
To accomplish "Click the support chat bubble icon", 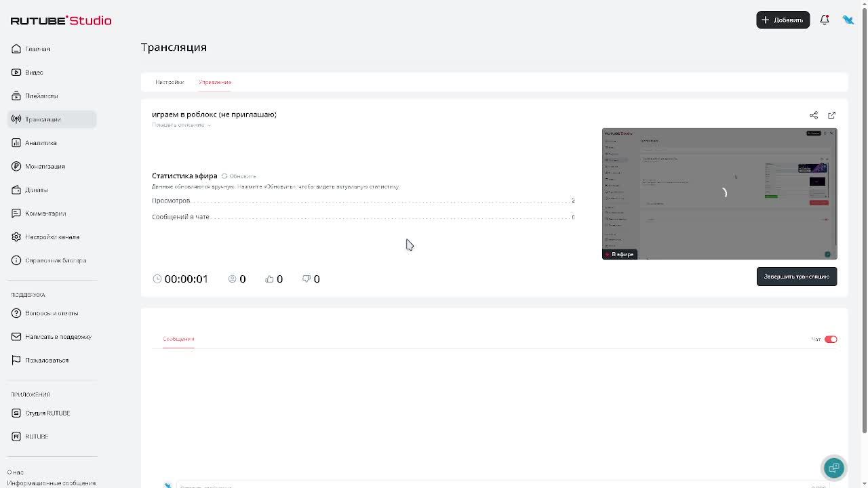I will pos(834,468).
